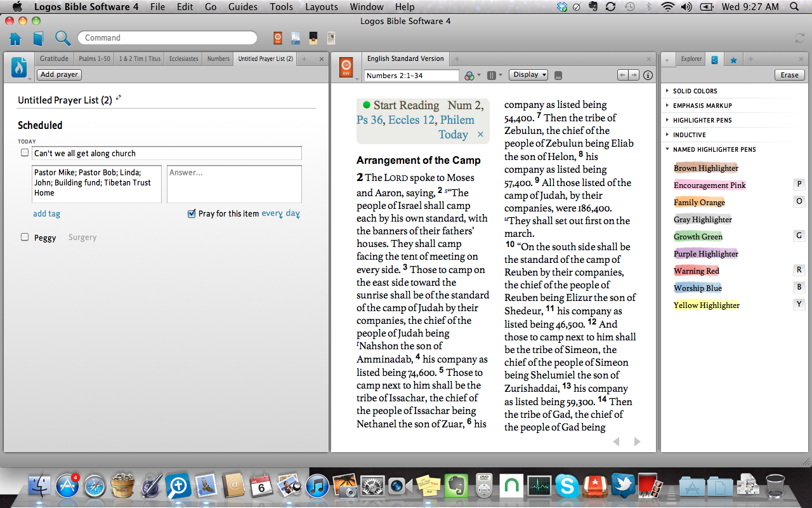812x508 pixels.
Task: Expand the Solid Colors section
Action: tap(667, 91)
